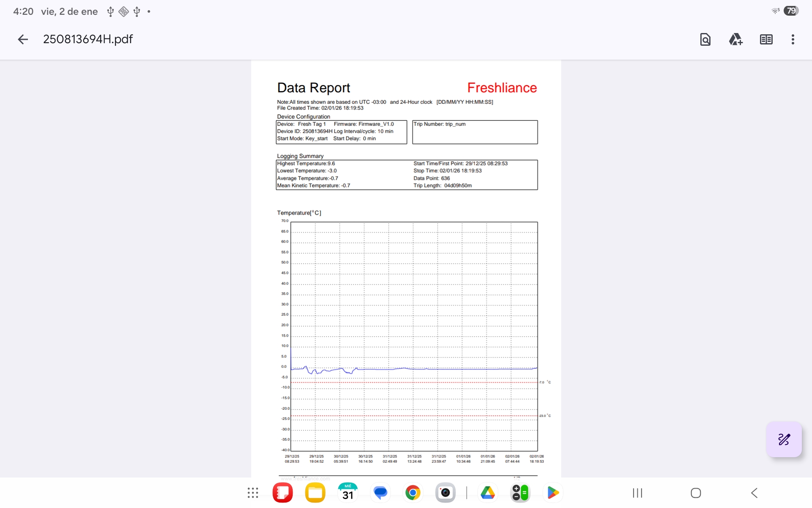Open Google Drive from the taskbar
Viewport: 812px width, 508px height.
[x=488, y=493]
